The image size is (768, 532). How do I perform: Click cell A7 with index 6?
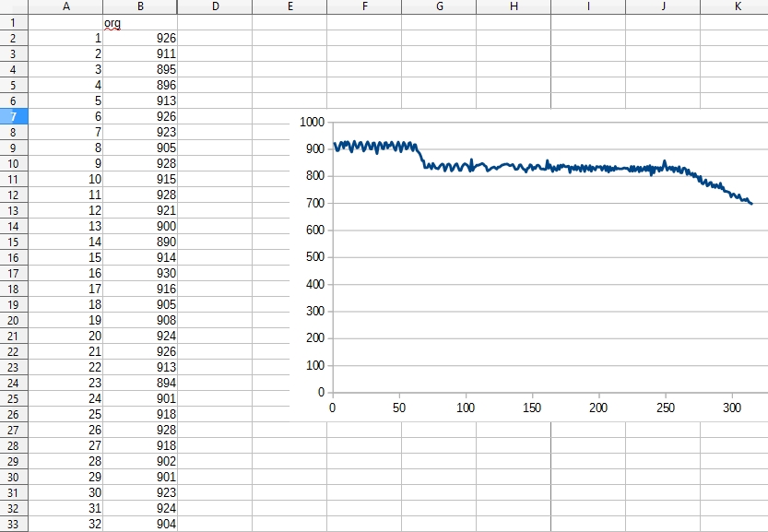tap(65, 116)
